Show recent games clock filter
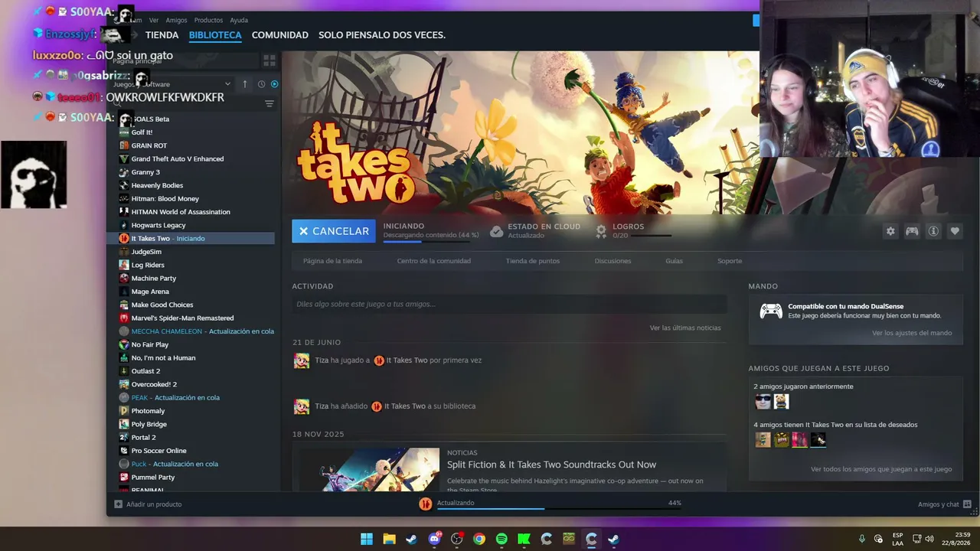 (x=261, y=84)
